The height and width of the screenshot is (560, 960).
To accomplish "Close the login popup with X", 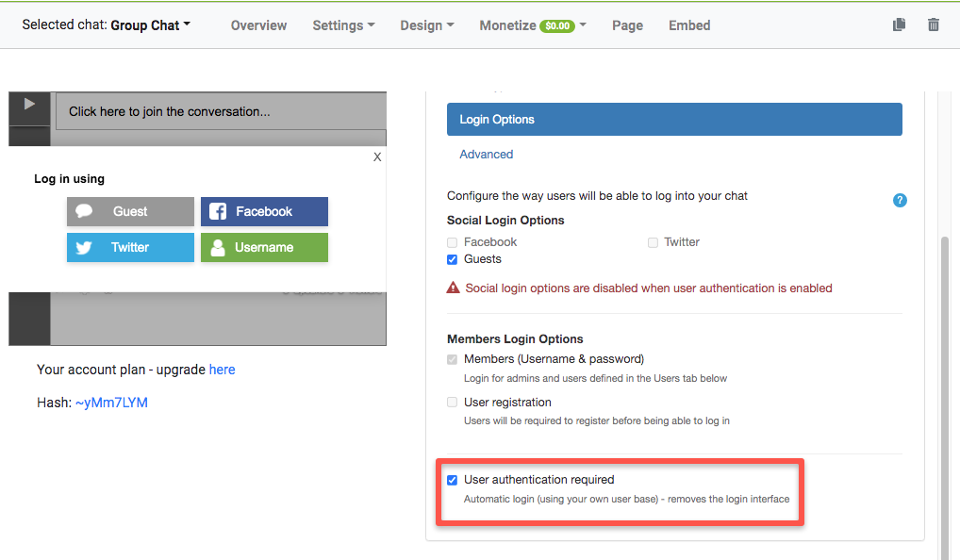I will (377, 157).
